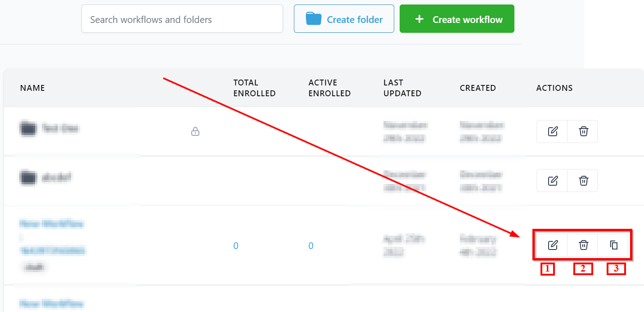Viewport: 644px width, 312px height.
Task: Open the first row's folder icon
Action: pyautogui.click(x=28, y=129)
